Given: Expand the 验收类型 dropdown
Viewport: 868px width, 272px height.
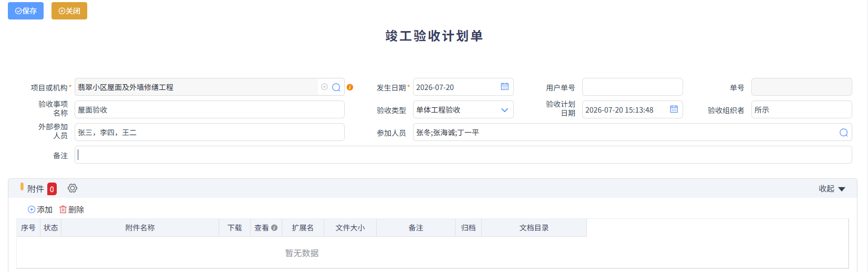Looking at the screenshot, I should (x=504, y=110).
